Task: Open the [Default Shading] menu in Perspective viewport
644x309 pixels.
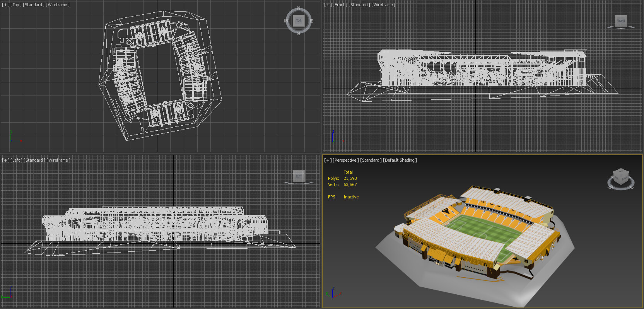Action: point(400,160)
